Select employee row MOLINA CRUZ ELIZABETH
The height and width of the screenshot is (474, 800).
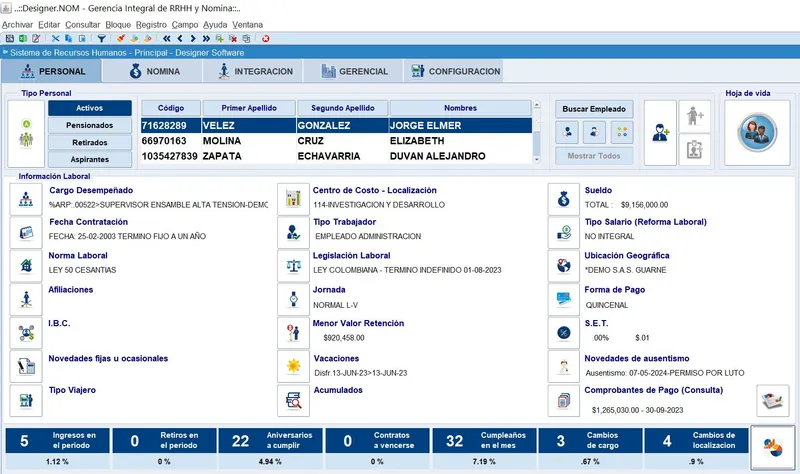click(x=336, y=141)
